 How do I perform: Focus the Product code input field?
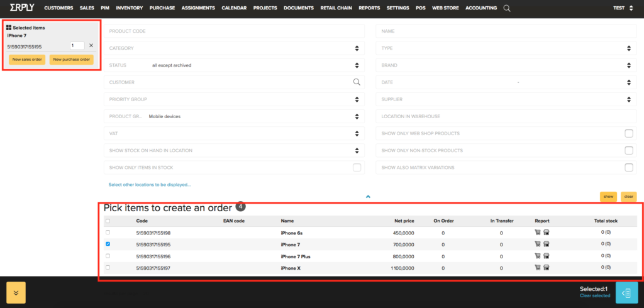[x=234, y=31]
